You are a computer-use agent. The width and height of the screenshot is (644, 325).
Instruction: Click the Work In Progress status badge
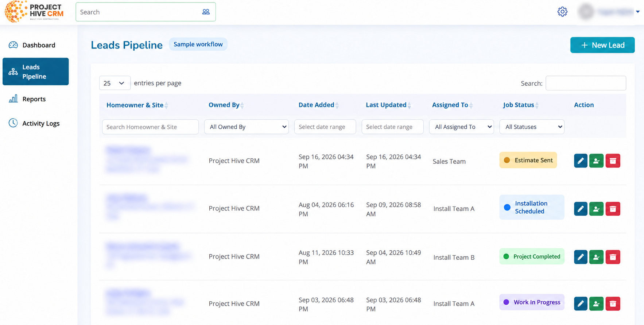(532, 302)
